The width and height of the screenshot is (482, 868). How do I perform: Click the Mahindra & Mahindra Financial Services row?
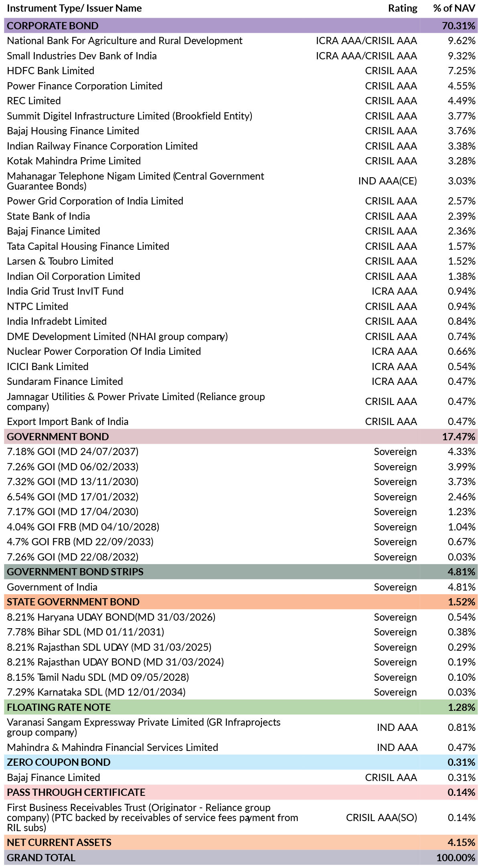pos(241,747)
